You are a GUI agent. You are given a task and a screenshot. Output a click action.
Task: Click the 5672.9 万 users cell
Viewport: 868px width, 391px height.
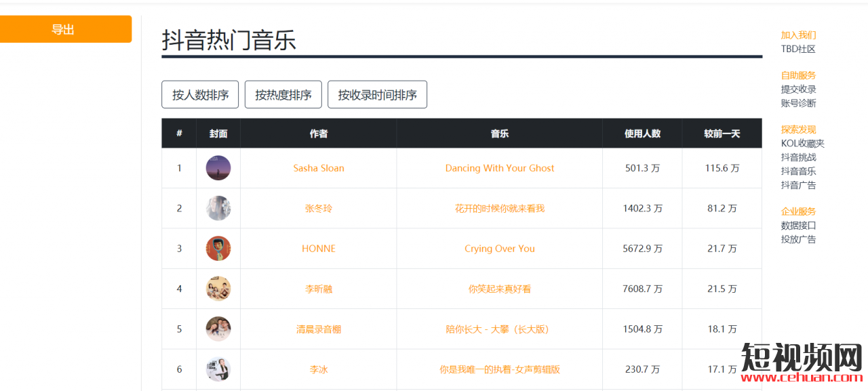point(642,249)
